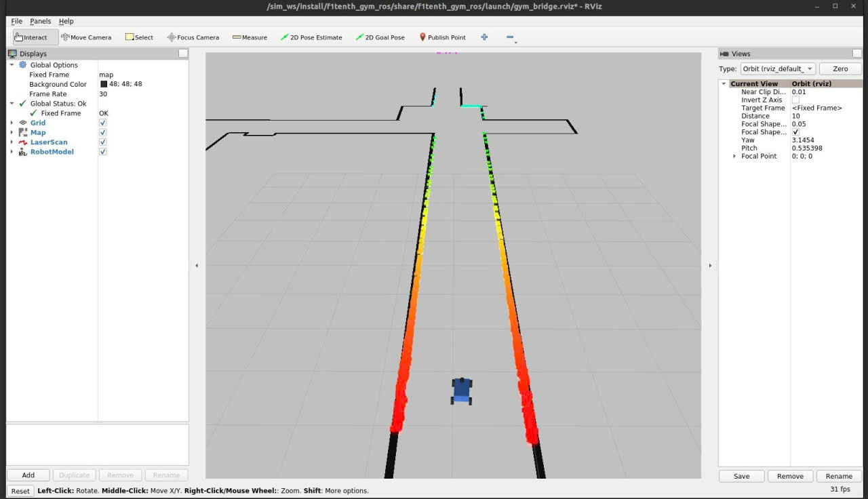Collapse the Global Options tree node
Image resolution: width=868 pixels, height=499 pixels.
tap(12, 65)
